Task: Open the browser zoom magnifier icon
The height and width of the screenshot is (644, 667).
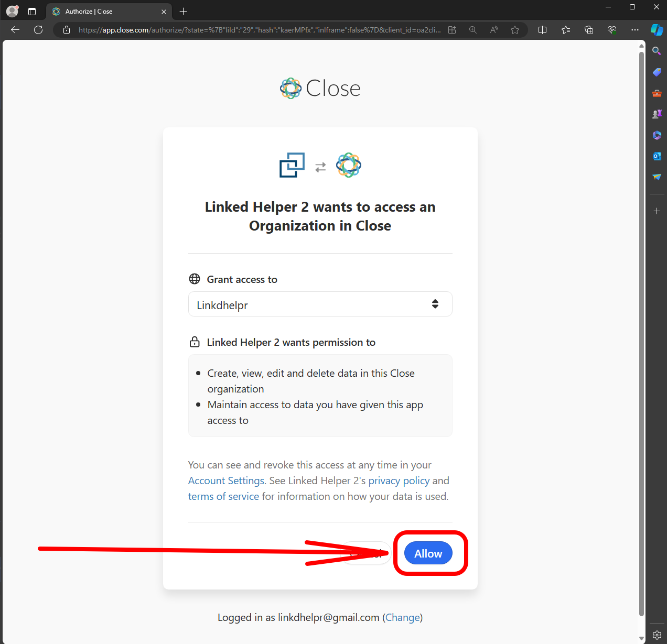Action: (473, 30)
